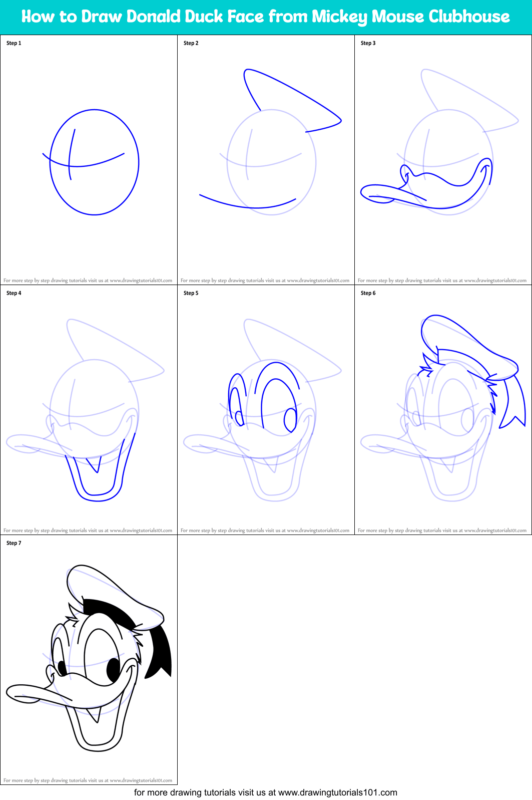This screenshot has width=532, height=800.
Task: Click the "Step 5" label
Action: (191, 293)
